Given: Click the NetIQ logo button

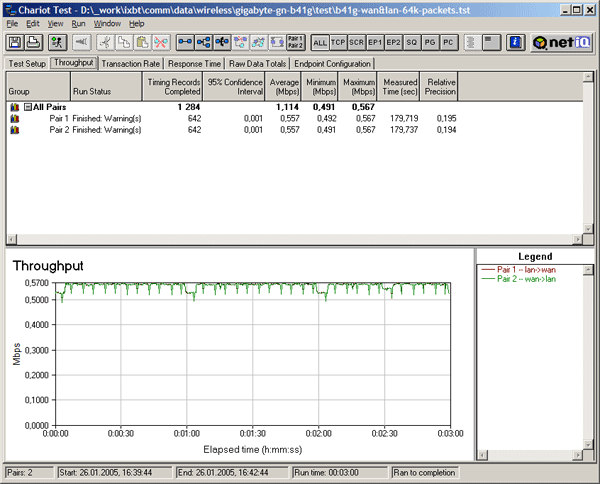Looking at the screenshot, I should point(562,42).
